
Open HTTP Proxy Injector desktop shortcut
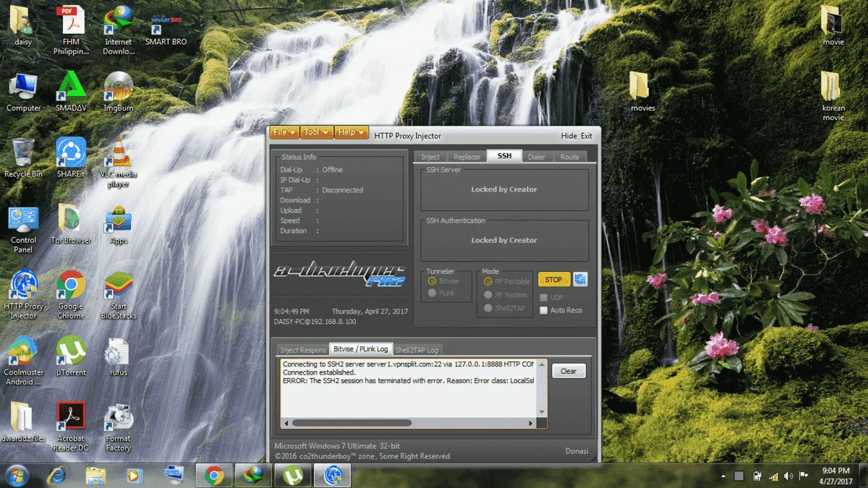(x=23, y=295)
